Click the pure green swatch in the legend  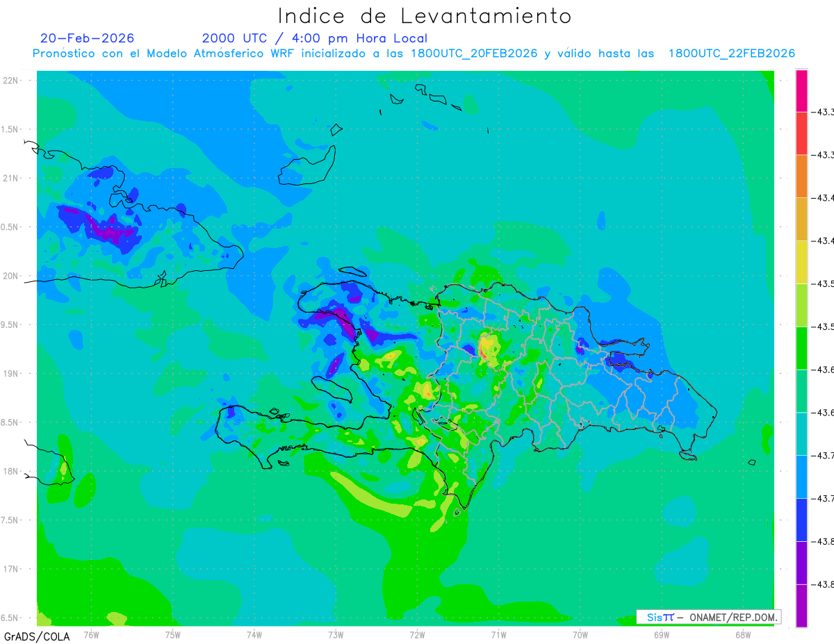801,348
